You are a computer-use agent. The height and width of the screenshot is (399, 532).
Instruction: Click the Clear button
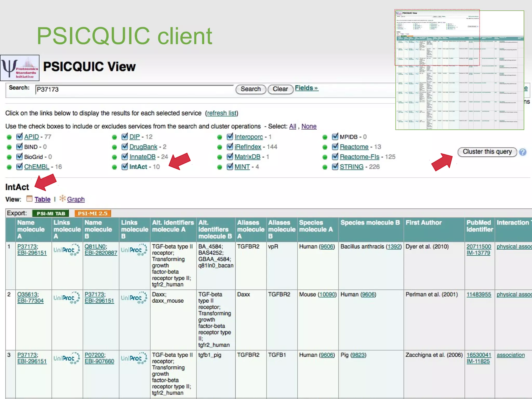pyautogui.click(x=280, y=89)
